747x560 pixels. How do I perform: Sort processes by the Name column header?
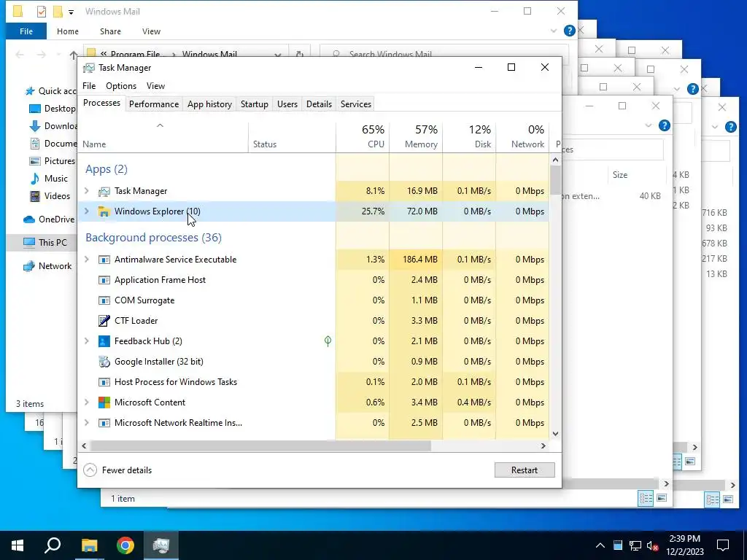(x=163, y=137)
